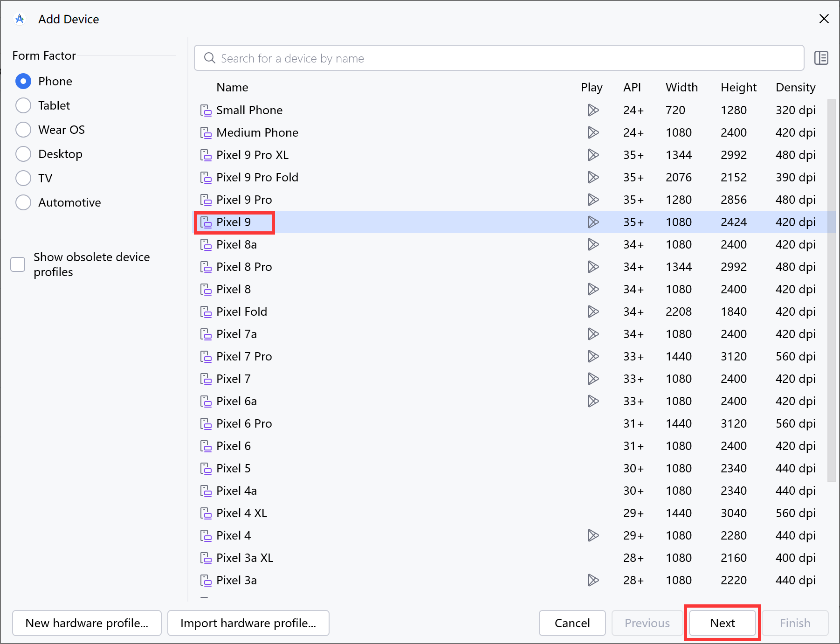Choose the Wear OS radio button
The image size is (840, 644).
point(23,130)
